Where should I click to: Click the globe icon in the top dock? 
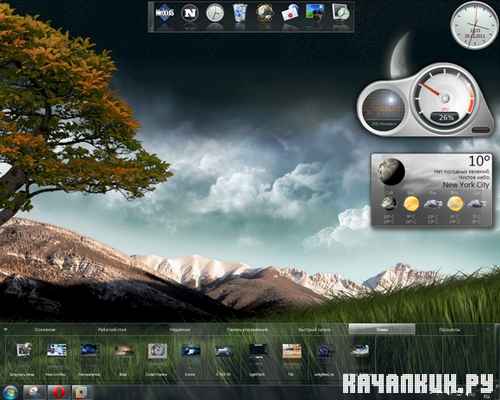click(x=265, y=13)
